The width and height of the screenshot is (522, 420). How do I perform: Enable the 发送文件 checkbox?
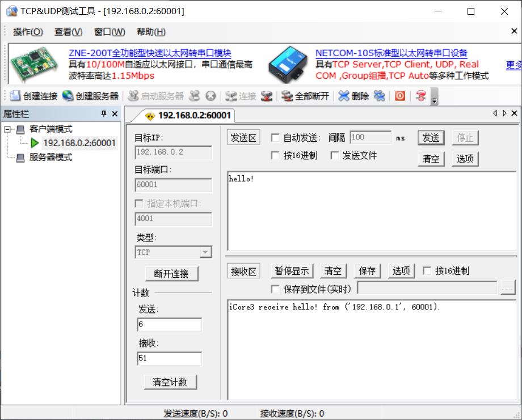334,155
